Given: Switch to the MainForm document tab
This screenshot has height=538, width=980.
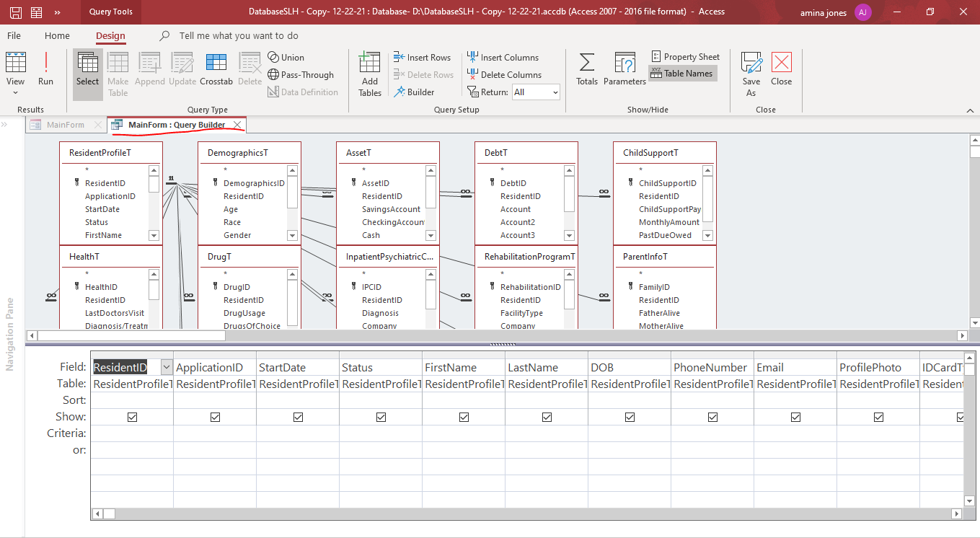Looking at the screenshot, I should 65,125.
